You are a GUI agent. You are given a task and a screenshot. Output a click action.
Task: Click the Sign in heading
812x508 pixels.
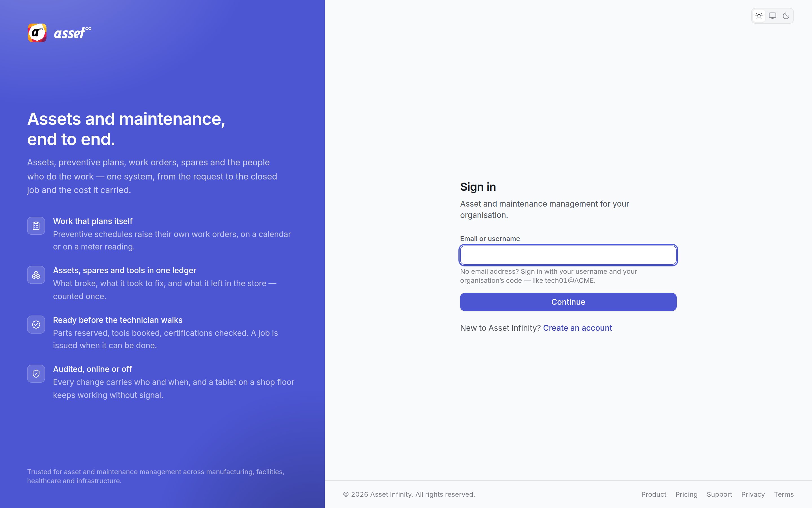click(x=478, y=187)
